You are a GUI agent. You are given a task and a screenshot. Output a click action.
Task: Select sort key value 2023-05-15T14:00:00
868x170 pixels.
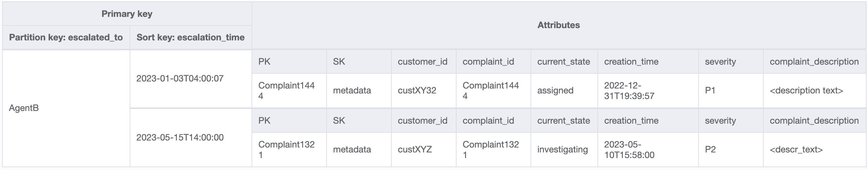tap(180, 138)
